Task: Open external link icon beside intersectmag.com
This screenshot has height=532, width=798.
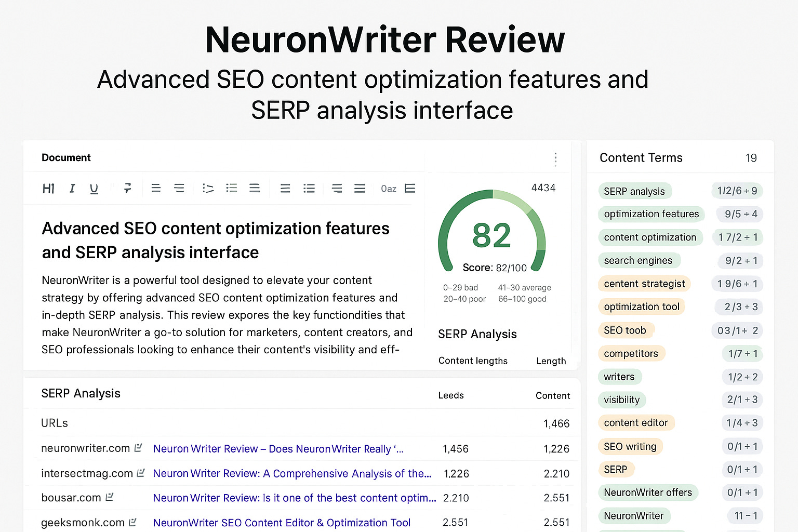Action: point(141,473)
